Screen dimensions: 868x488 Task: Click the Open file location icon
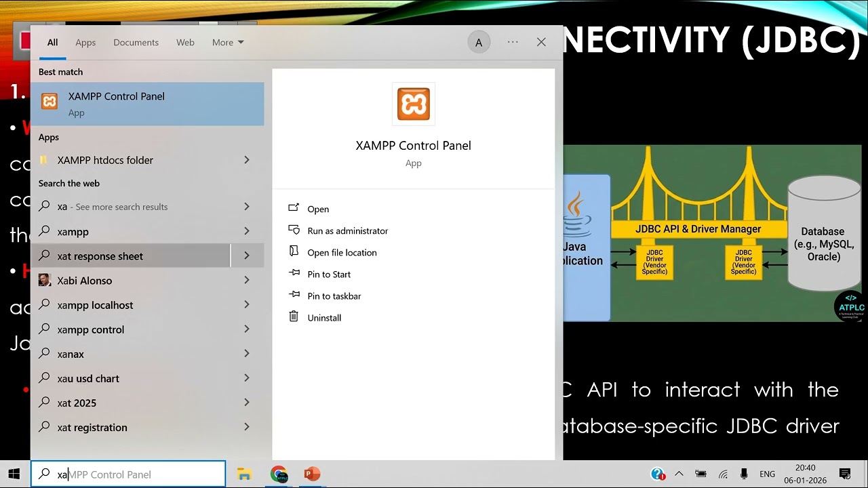294,251
